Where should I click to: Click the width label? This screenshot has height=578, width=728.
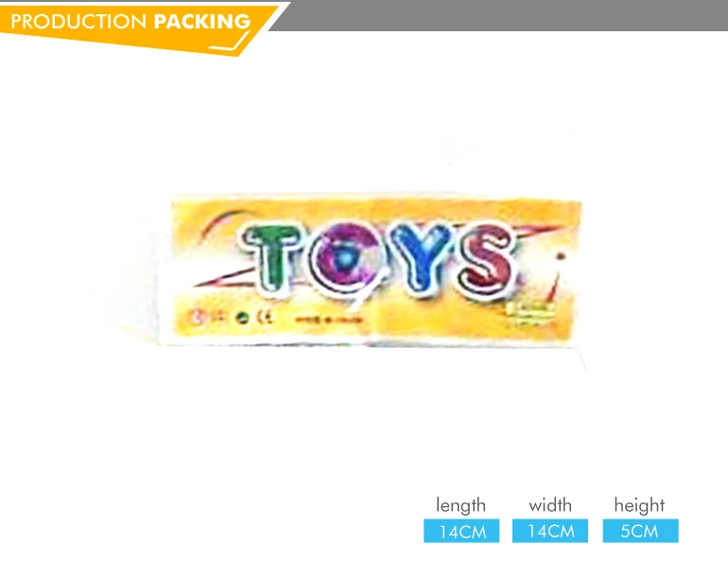click(550, 505)
